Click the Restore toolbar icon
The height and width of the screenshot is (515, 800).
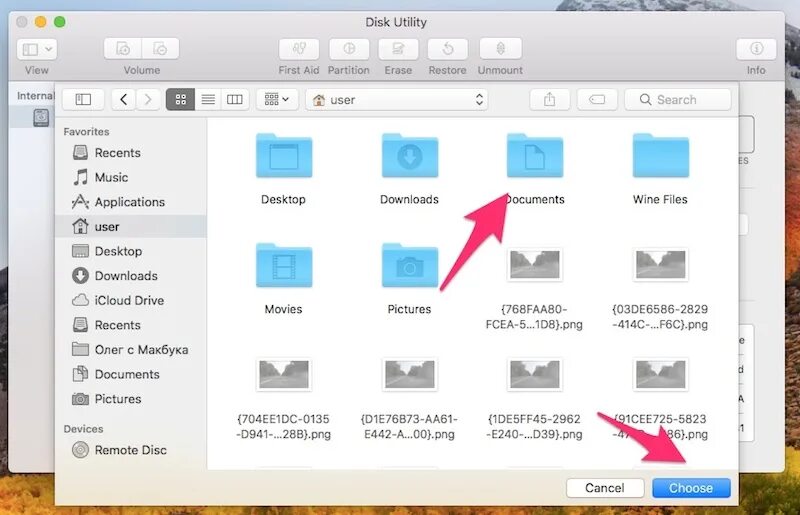447,49
